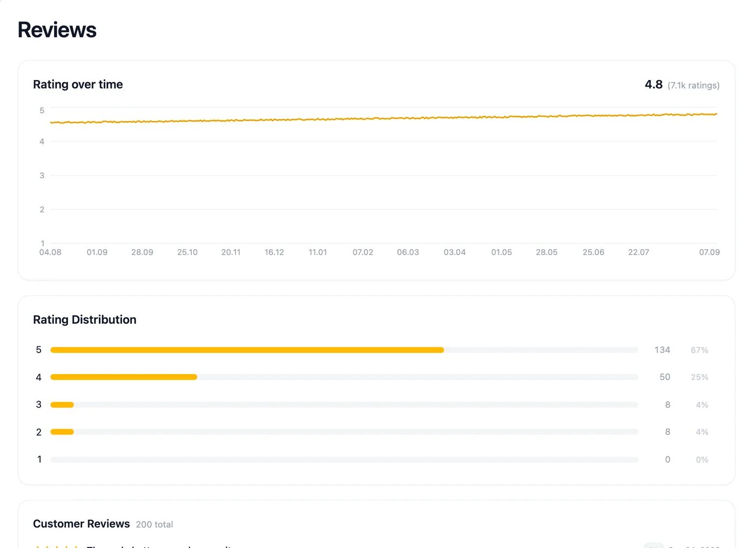Click the 2 rating row label
756x548 pixels.
pos(38,432)
